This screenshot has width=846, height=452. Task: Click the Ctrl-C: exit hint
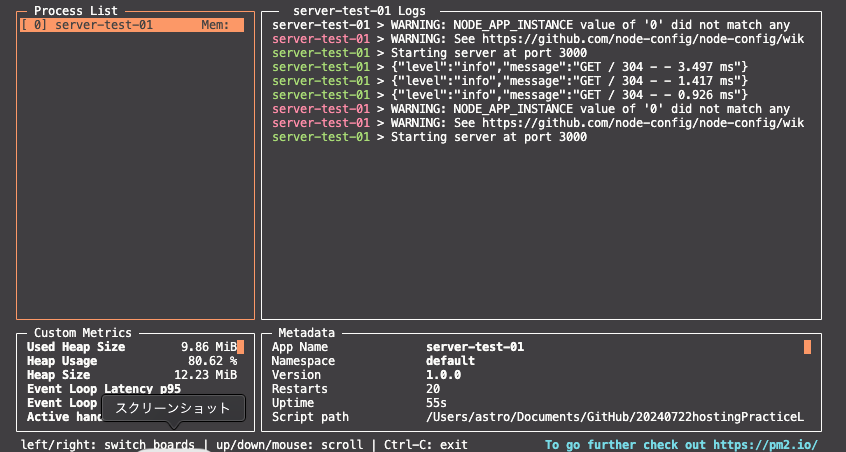click(x=426, y=445)
